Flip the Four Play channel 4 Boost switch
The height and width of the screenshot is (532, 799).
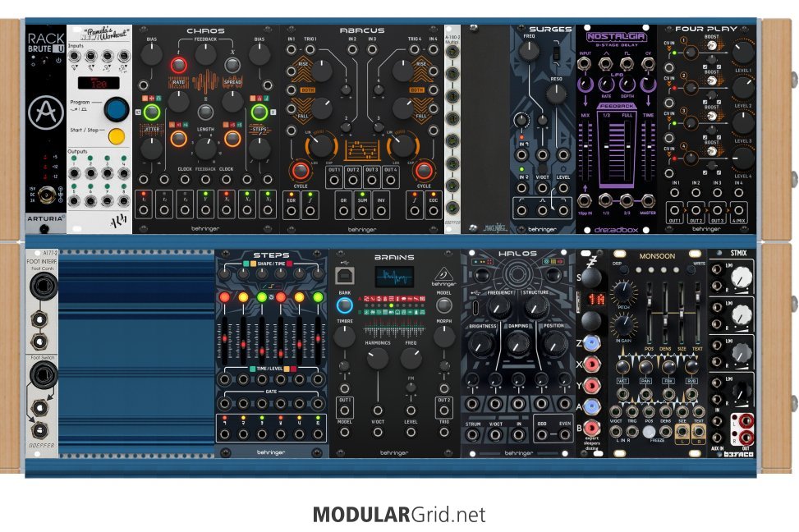(x=713, y=151)
